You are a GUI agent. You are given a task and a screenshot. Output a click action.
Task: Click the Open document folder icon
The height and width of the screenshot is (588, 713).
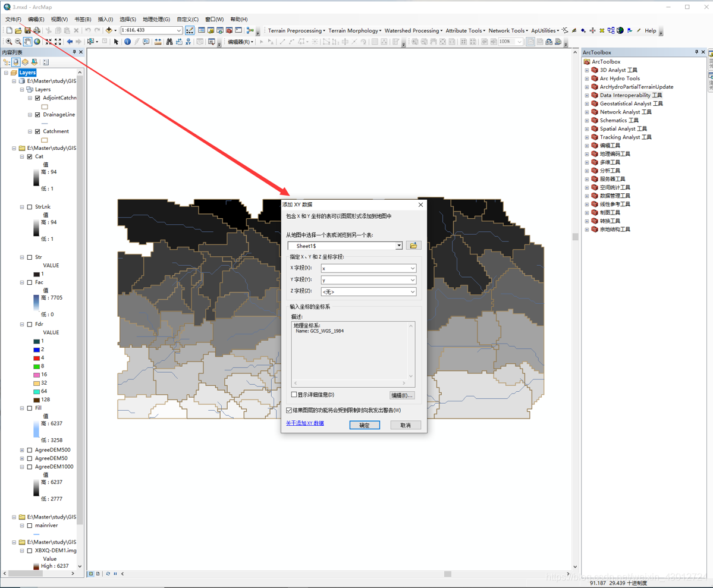[x=18, y=30]
